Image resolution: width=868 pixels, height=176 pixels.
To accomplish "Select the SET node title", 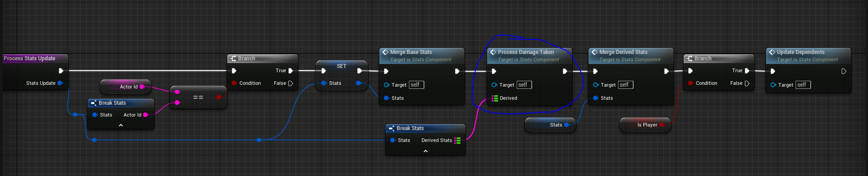I will [x=341, y=66].
